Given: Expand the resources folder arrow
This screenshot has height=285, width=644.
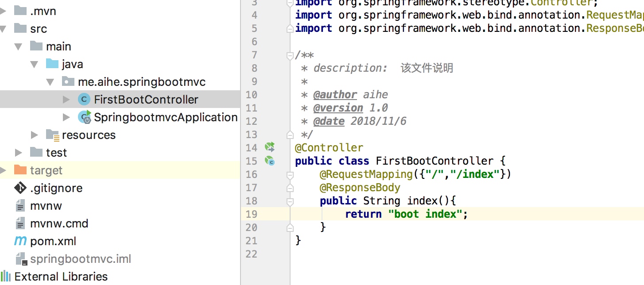Looking at the screenshot, I should pyautogui.click(x=35, y=135).
